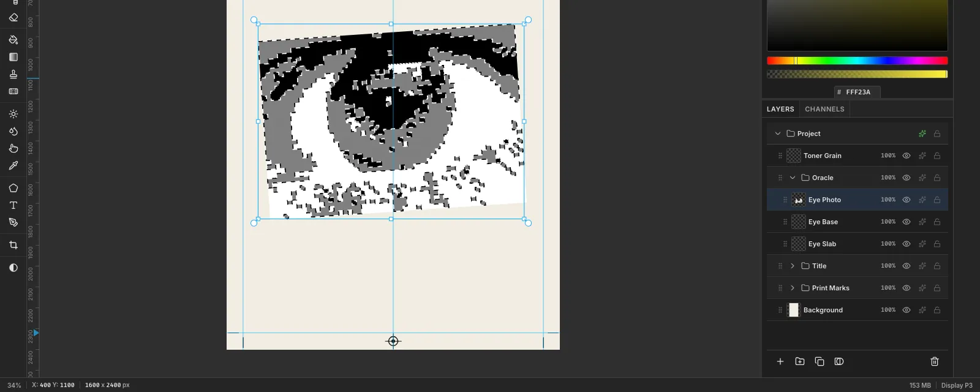Toggle Eye Slab layer visibility
Viewport: 980px width, 392px height.
coord(907,244)
